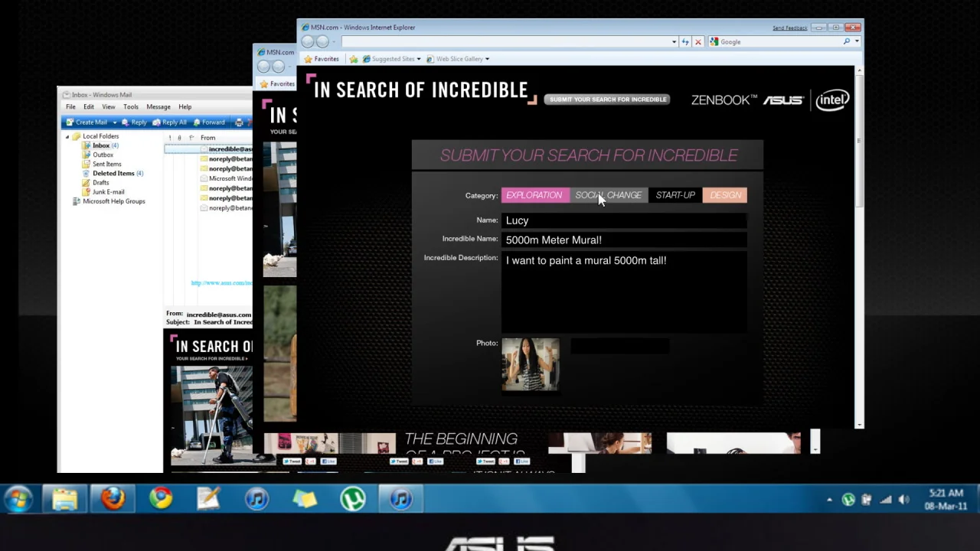Sort by flag column in mail list
This screenshot has height=551, width=980.
(x=191, y=138)
